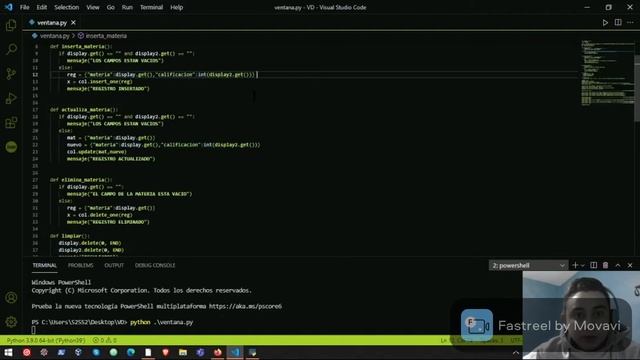The image size is (640, 360).
Task: Close the terminal panel
Action: (x=630, y=265)
